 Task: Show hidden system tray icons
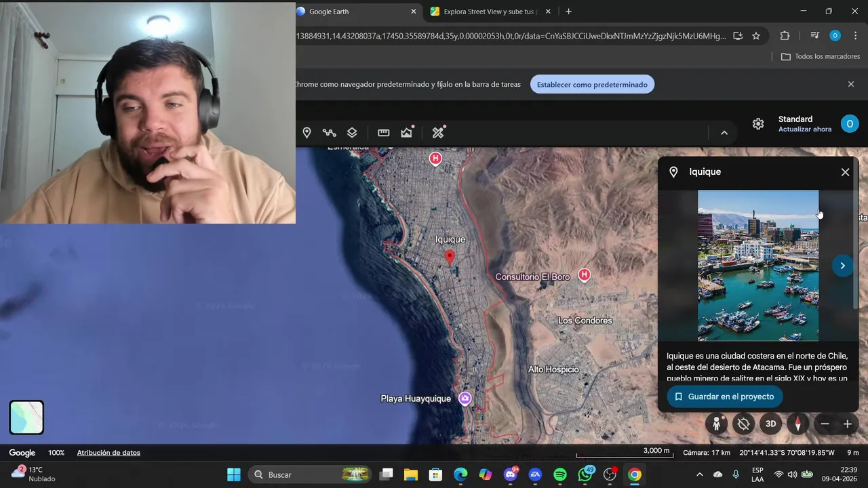[x=699, y=474]
